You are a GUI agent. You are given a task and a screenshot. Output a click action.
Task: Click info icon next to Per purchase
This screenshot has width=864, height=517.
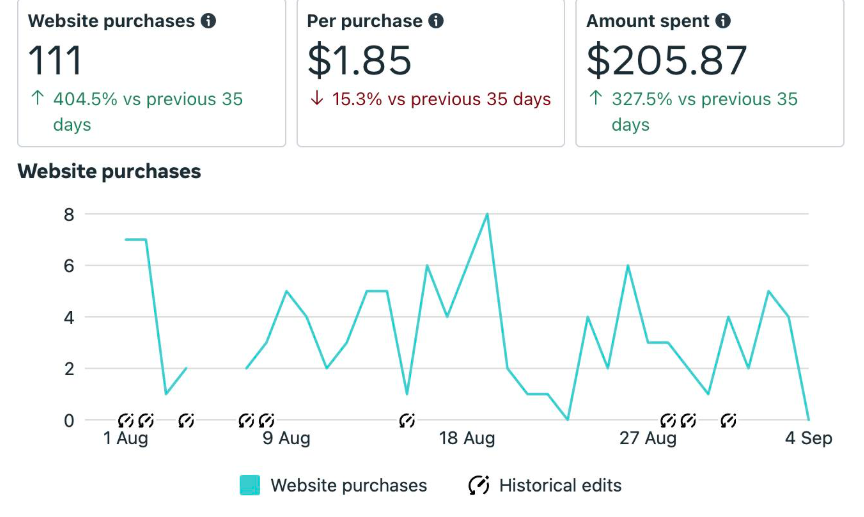tap(435, 21)
